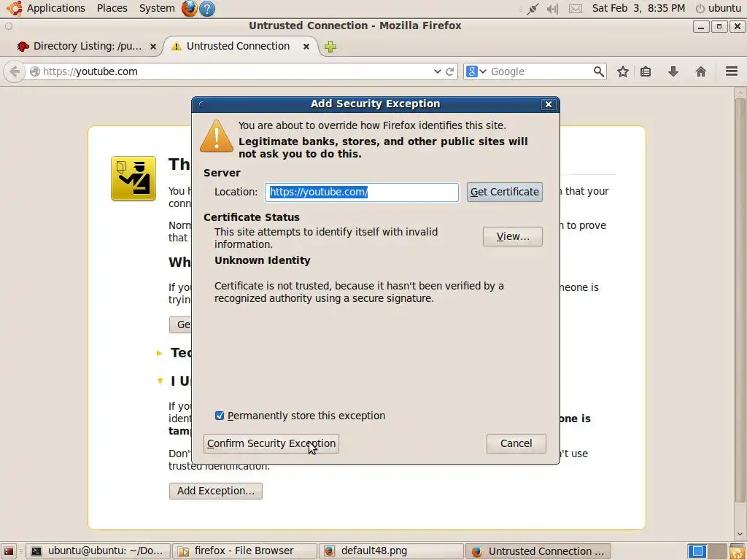Open the date and time clock
The height and width of the screenshot is (560, 747).
click(x=638, y=9)
